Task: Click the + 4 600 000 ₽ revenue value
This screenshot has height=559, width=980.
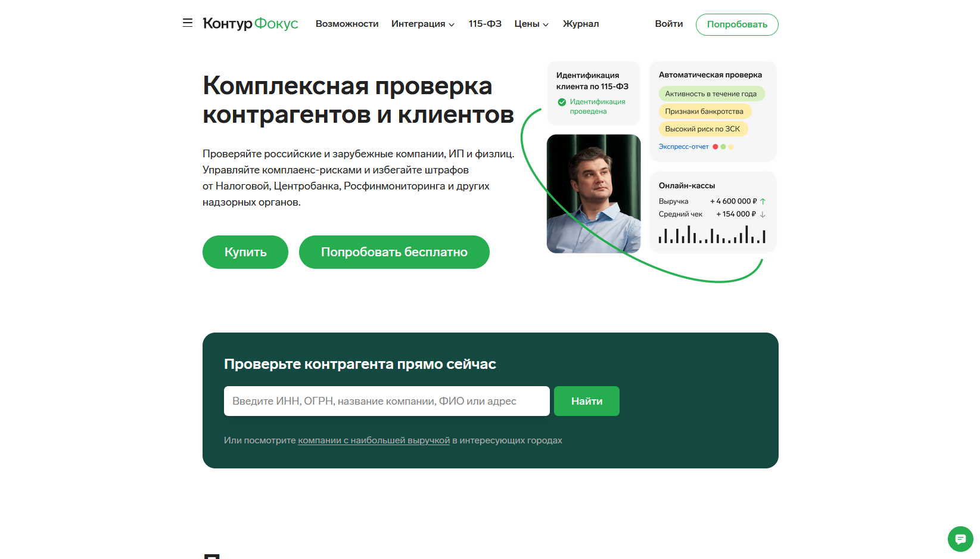Action: point(733,201)
